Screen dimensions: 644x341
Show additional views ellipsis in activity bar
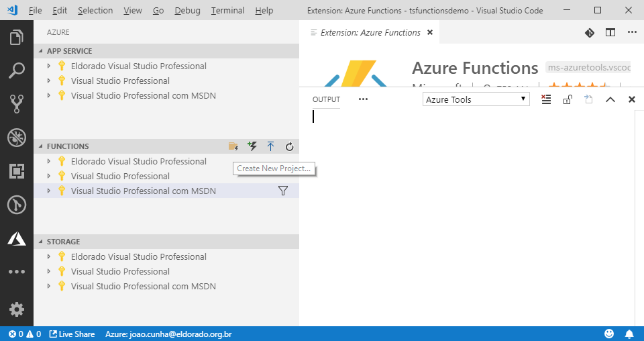[x=16, y=272]
